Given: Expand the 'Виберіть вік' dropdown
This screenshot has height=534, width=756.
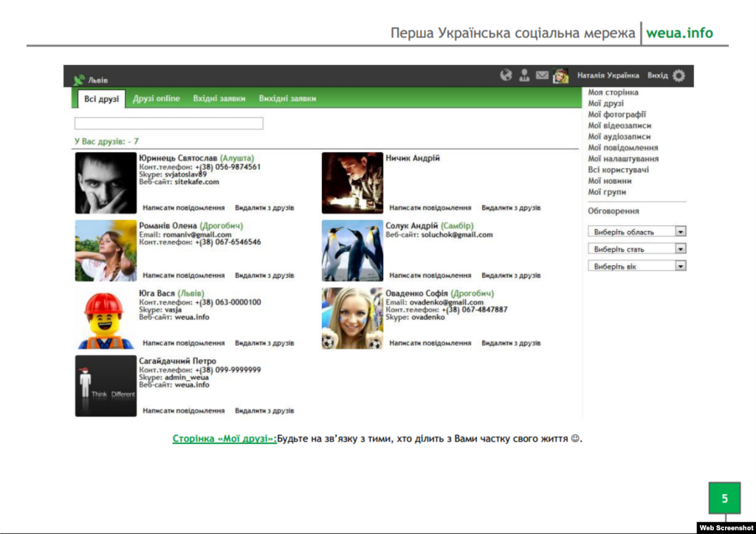Looking at the screenshot, I should pos(680,266).
